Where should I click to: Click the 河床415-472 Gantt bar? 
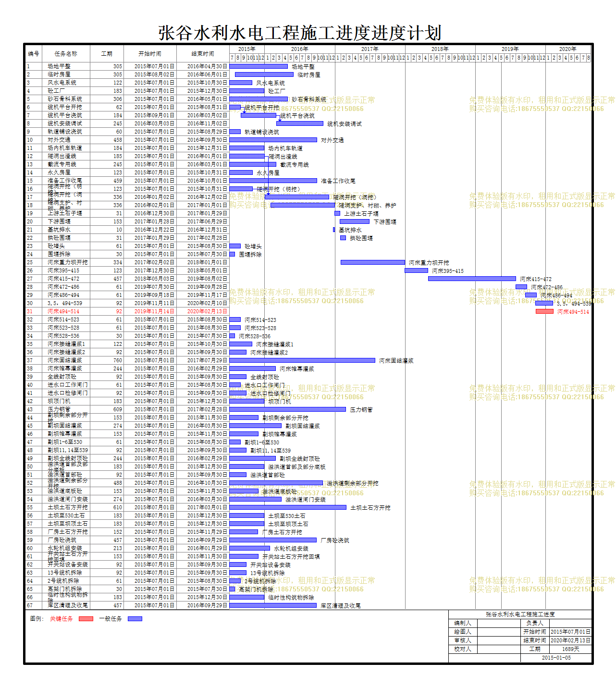(x=472, y=279)
